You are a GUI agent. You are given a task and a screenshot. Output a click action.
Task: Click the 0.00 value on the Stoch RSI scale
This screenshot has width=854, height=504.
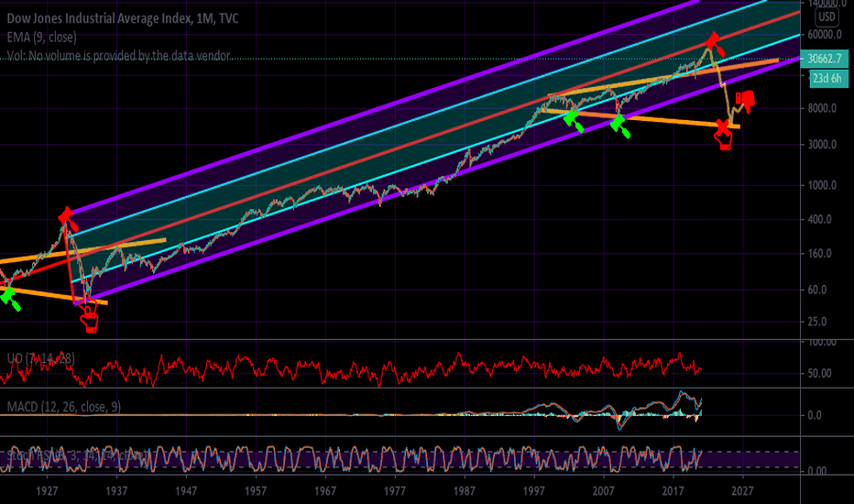point(817,471)
